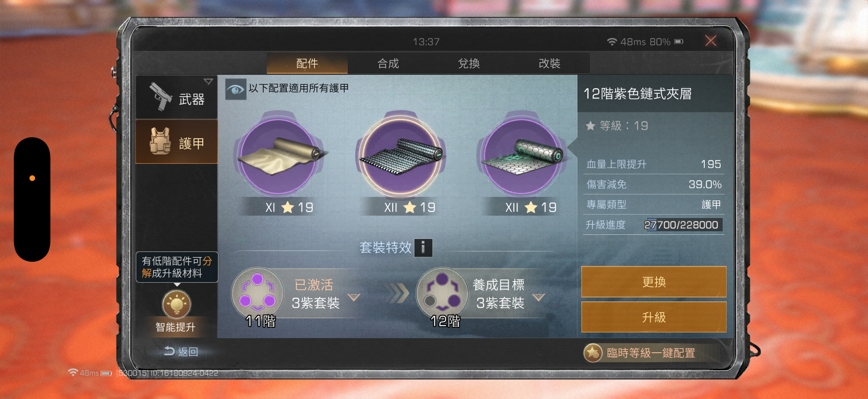Viewport: 868px width, 399px height.
Task: Switch to the 兌換 exchange tab
Action: pos(469,63)
